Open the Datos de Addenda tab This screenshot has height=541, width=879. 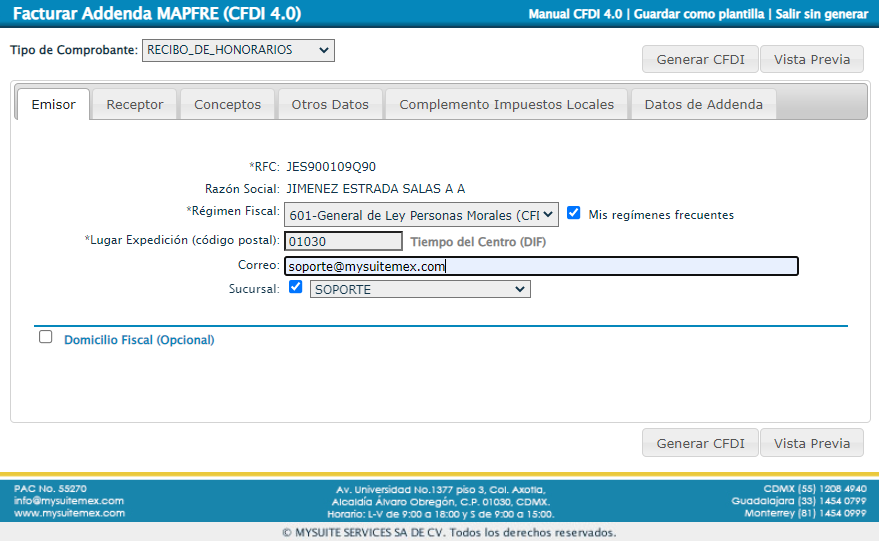[703, 104]
